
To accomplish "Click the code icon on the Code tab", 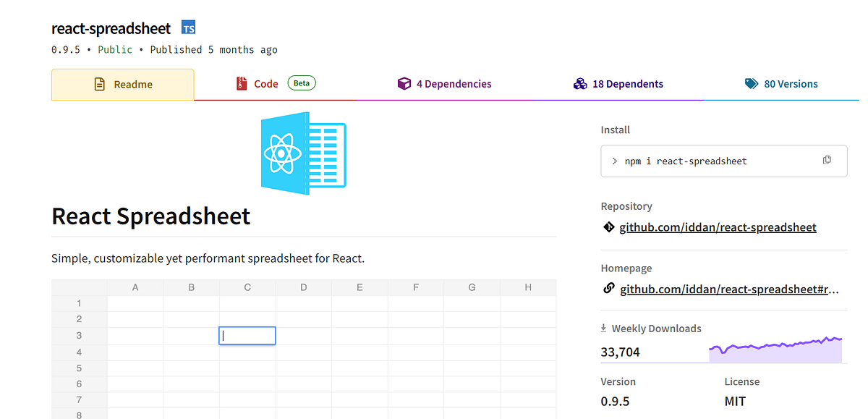I will (x=241, y=83).
